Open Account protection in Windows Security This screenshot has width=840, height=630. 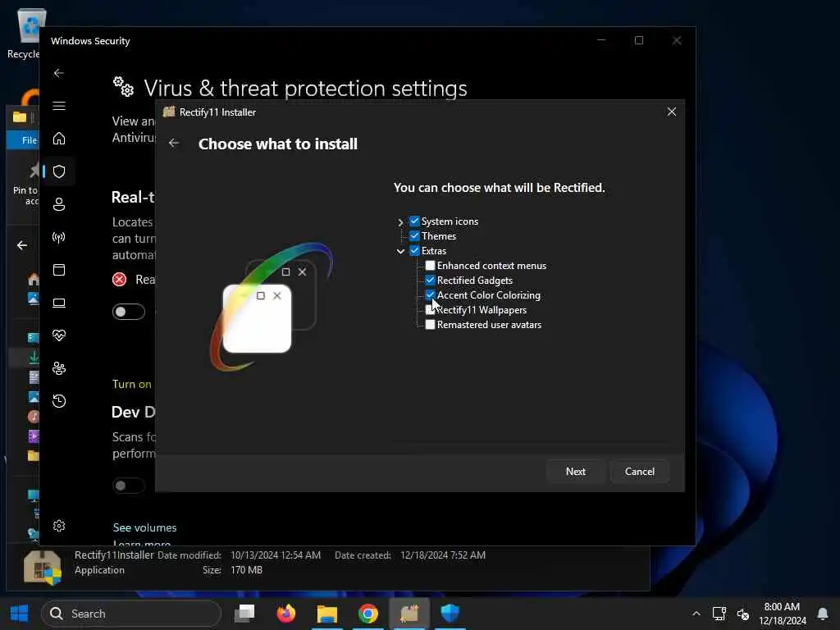[x=59, y=204]
